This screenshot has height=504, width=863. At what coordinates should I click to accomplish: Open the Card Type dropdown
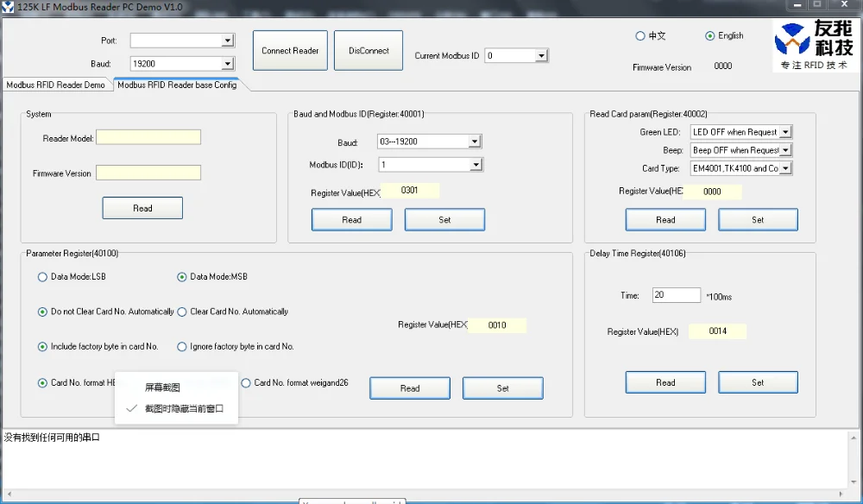tap(785, 168)
